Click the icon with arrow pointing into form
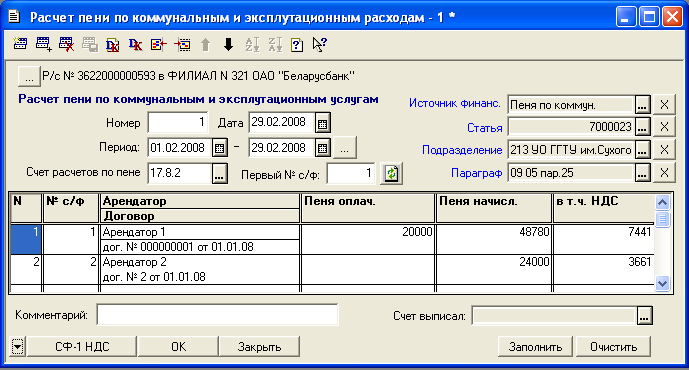The image size is (689, 370). point(159,44)
